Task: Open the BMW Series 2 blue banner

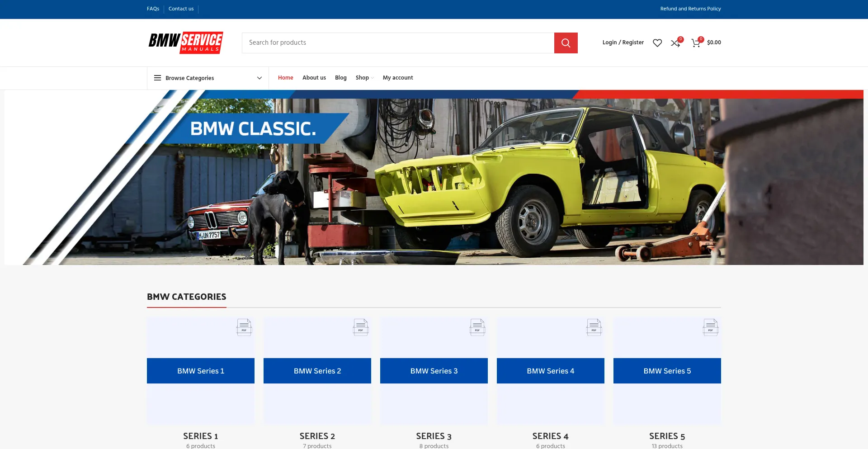Action: [317, 371]
